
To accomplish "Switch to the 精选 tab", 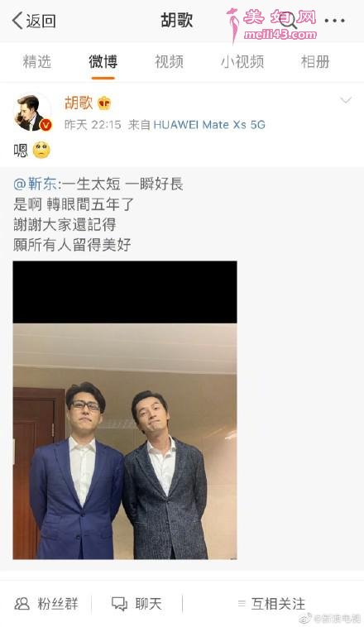I will tap(37, 62).
